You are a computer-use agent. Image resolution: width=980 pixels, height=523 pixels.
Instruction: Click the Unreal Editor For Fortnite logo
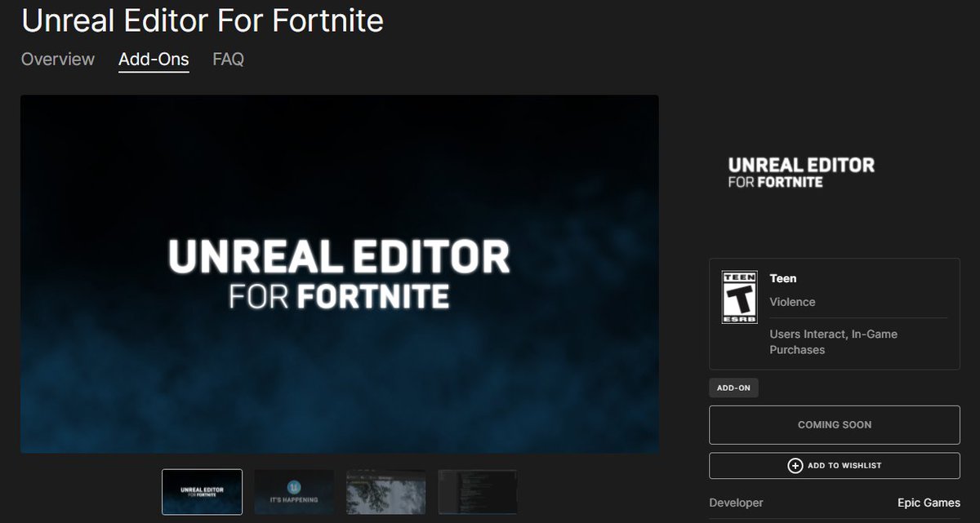tap(801, 172)
